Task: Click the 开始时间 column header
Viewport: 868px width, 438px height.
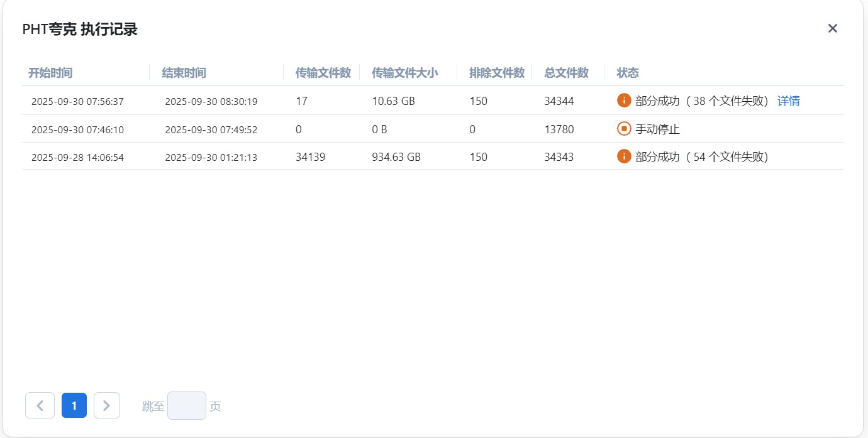Action: [50, 73]
